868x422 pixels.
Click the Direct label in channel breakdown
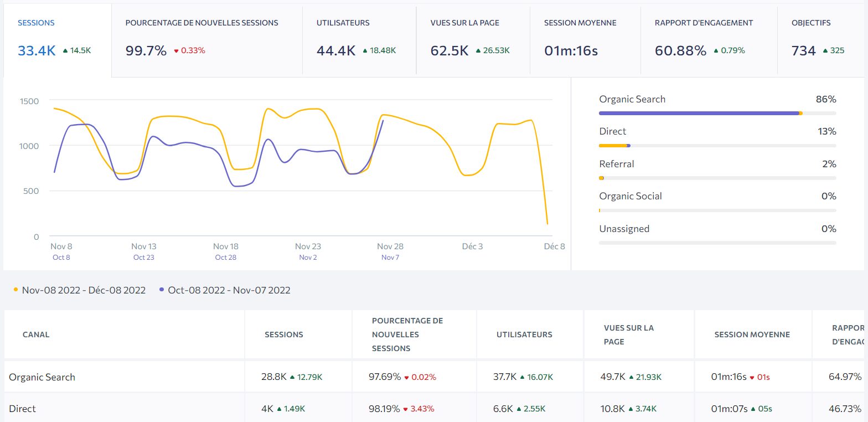[613, 131]
